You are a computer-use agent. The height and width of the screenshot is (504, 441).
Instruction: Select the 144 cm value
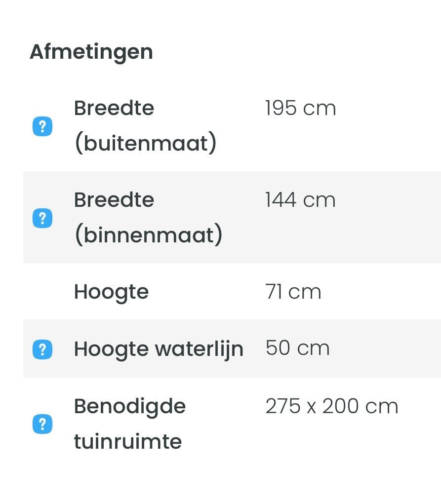(300, 200)
